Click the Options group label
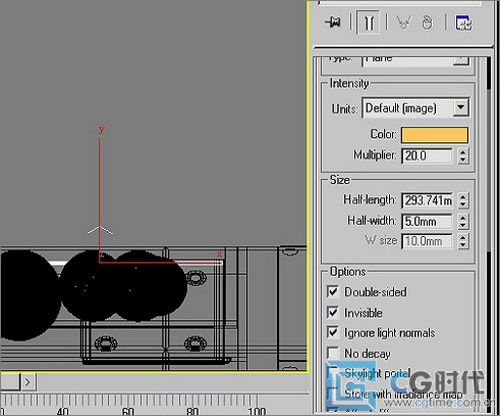 pos(348,272)
